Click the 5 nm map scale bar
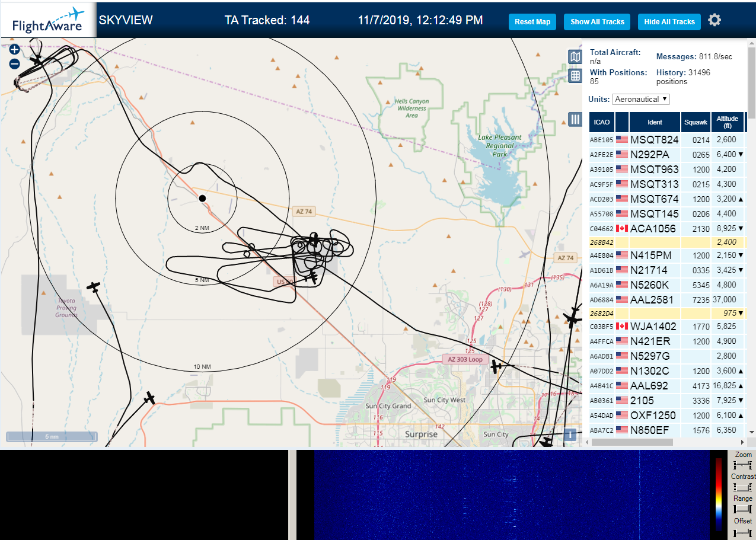The image size is (756, 540). click(52, 437)
